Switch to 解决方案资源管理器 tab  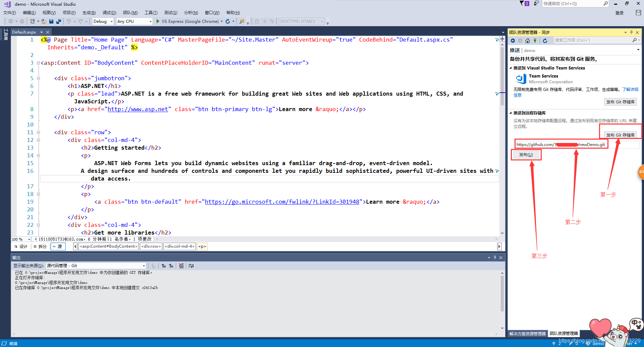coord(528,334)
